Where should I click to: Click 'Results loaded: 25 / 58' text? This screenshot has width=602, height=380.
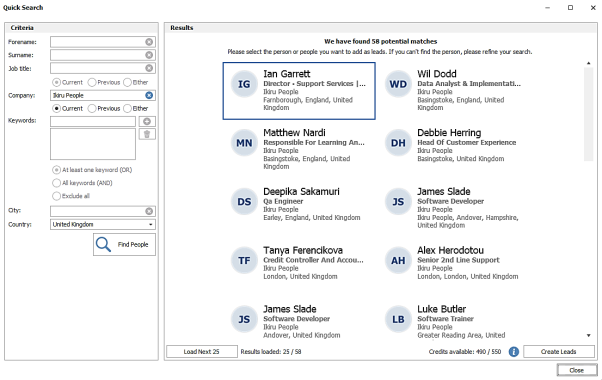click(271, 352)
